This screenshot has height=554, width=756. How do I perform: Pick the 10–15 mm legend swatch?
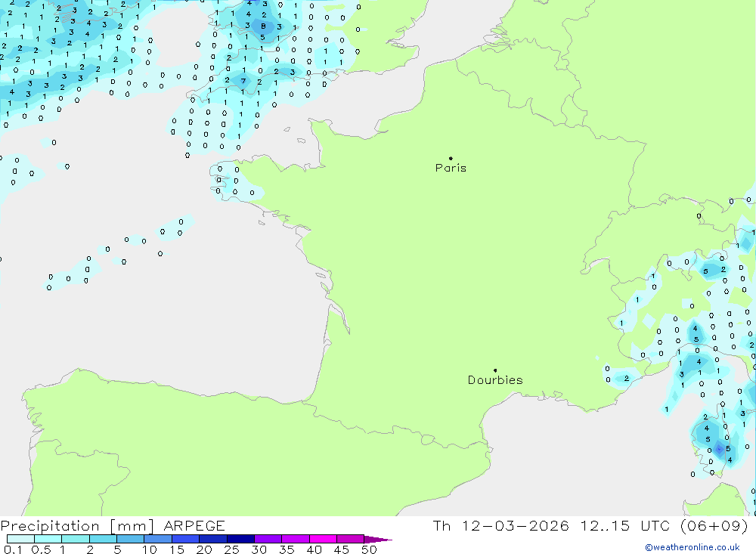158,539
